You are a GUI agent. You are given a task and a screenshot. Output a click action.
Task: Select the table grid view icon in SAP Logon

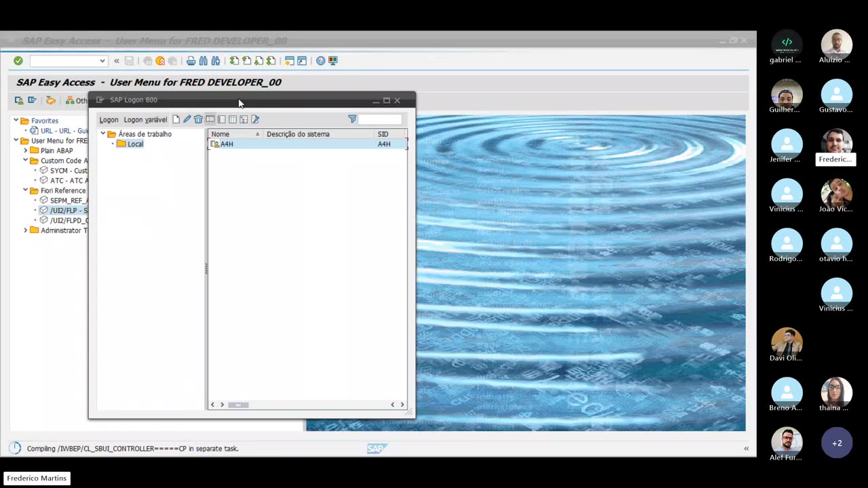[x=233, y=119]
